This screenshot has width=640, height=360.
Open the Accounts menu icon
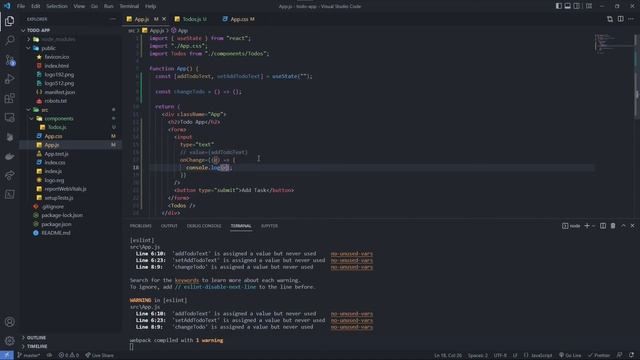[9, 322]
